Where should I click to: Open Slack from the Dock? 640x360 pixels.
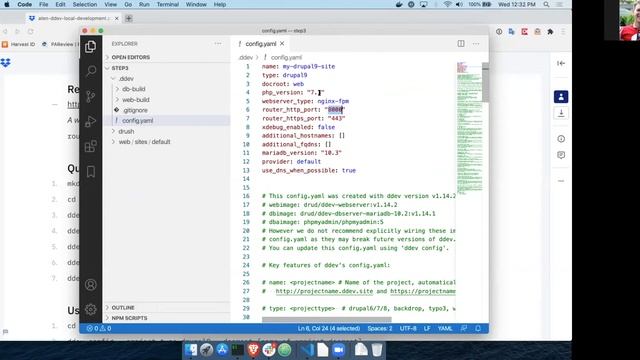coord(269,350)
